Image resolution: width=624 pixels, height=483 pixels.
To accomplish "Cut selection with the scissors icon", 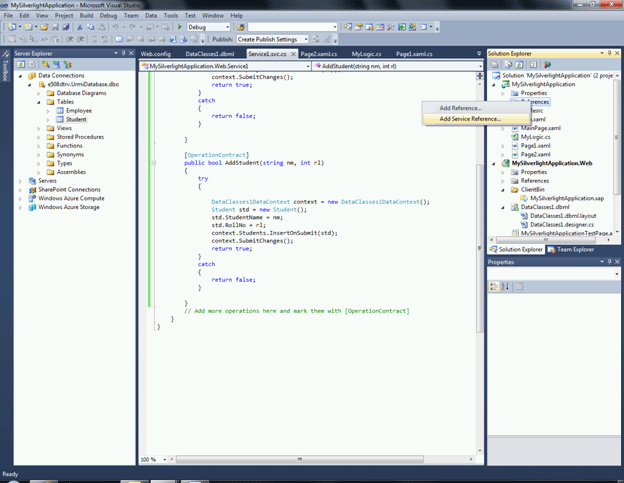I will [80, 27].
